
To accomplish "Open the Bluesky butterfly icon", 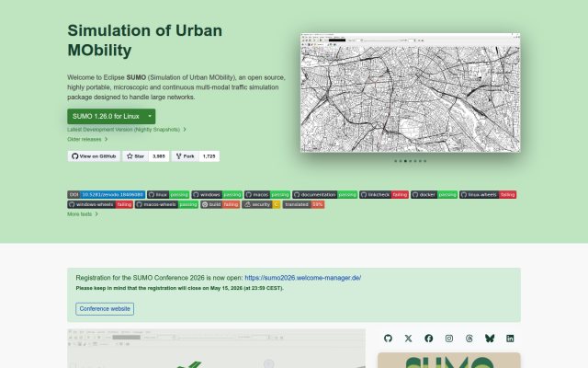I will point(490,339).
